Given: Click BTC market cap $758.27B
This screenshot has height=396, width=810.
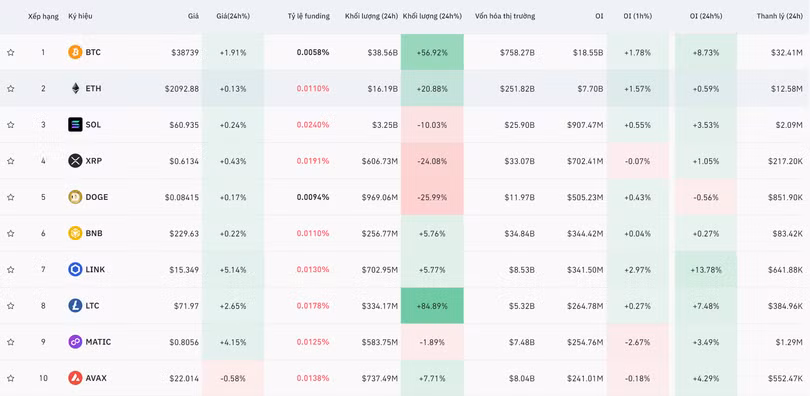Looking at the screenshot, I should (517, 52).
